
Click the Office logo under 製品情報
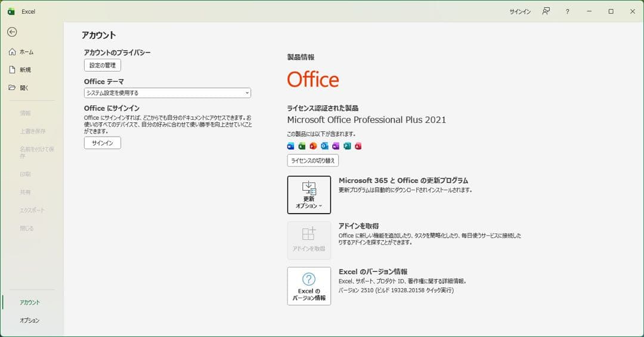313,79
